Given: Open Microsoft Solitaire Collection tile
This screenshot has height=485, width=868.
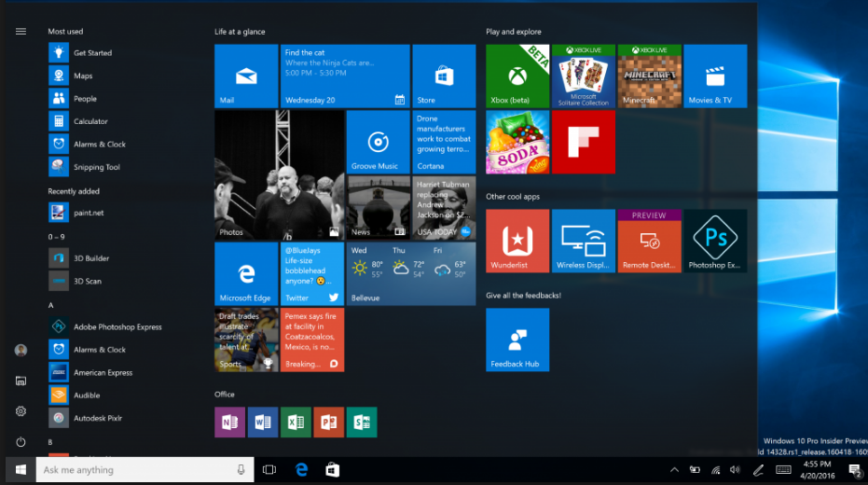Looking at the screenshot, I should click(584, 76).
